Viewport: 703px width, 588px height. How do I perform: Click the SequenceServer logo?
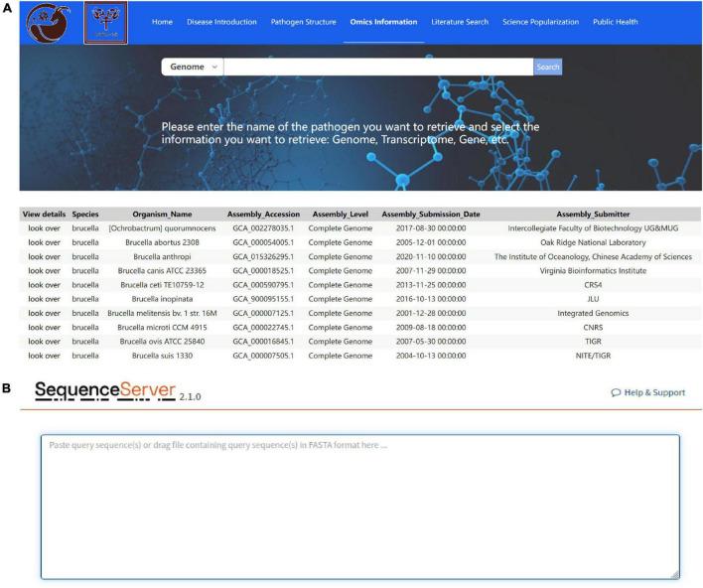(105, 391)
